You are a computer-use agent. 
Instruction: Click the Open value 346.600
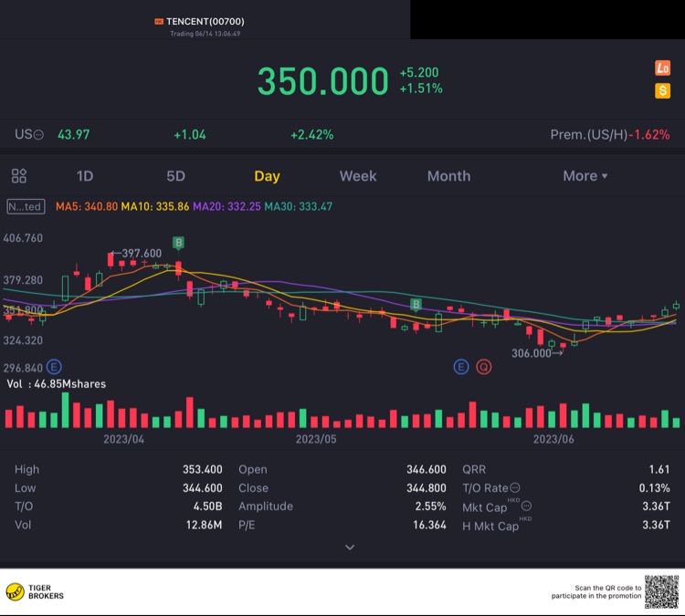[x=427, y=469]
